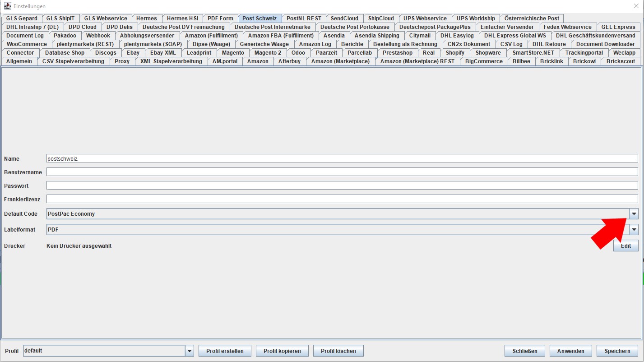Switch to the GLS ShipIT tab

(61, 19)
